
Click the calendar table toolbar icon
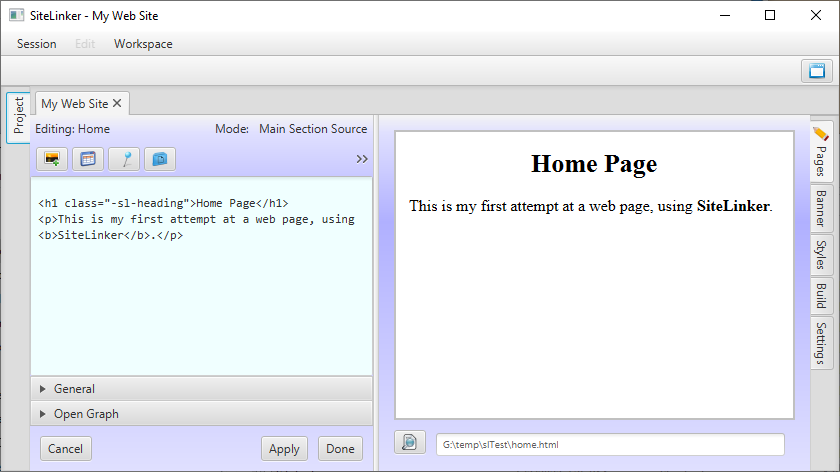[x=88, y=159]
